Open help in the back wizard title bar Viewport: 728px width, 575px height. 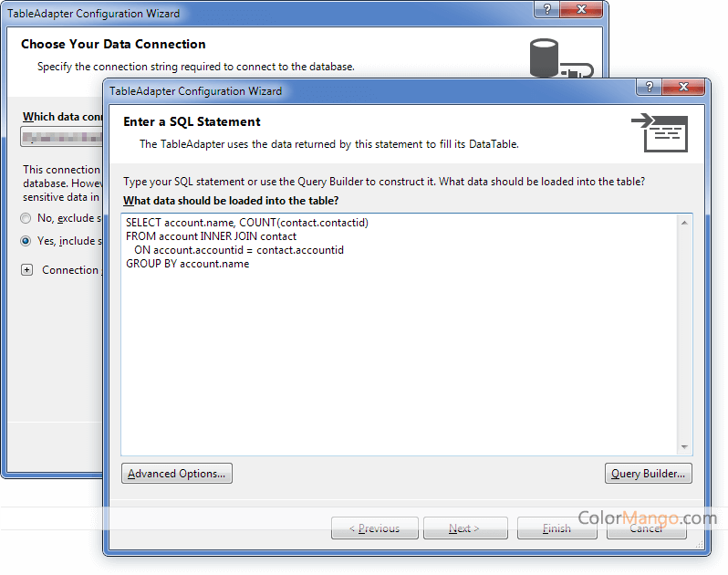coord(547,9)
